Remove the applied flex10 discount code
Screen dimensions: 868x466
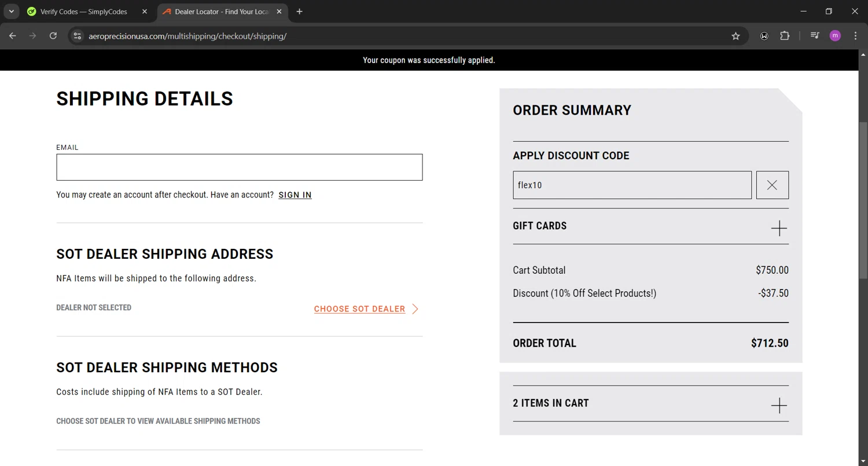[772, 185]
